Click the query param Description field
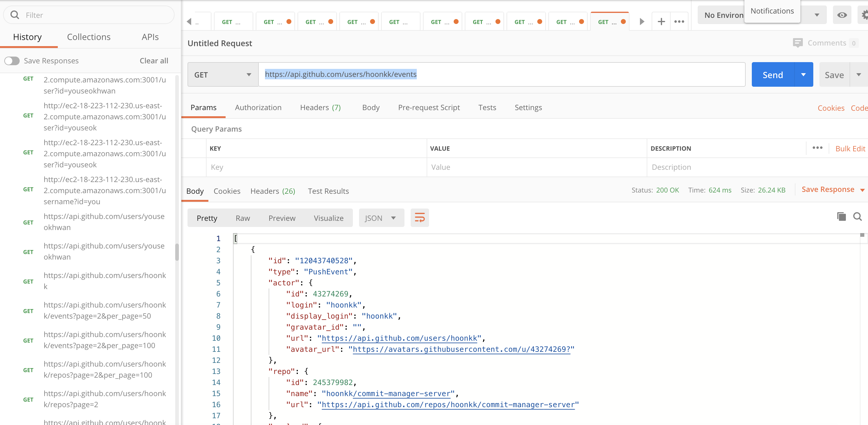The width and height of the screenshot is (868, 425). pyautogui.click(x=757, y=167)
